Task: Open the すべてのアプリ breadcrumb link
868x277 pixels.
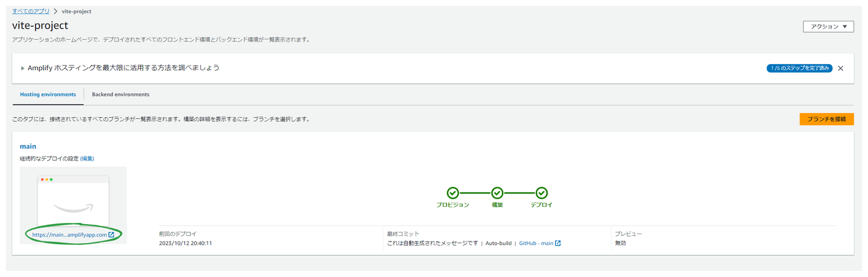Action: point(31,11)
